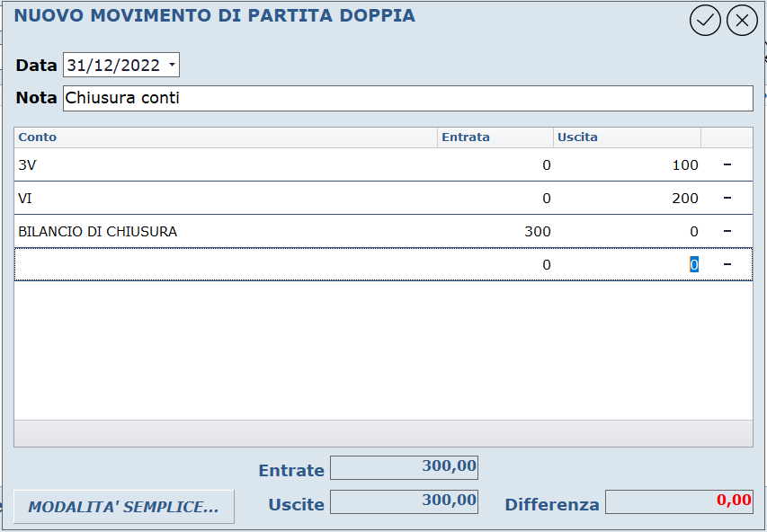The height and width of the screenshot is (532, 767).
Task: Cancel the dialog with the X icon
Action: pyautogui.click(x=742, y=21)
